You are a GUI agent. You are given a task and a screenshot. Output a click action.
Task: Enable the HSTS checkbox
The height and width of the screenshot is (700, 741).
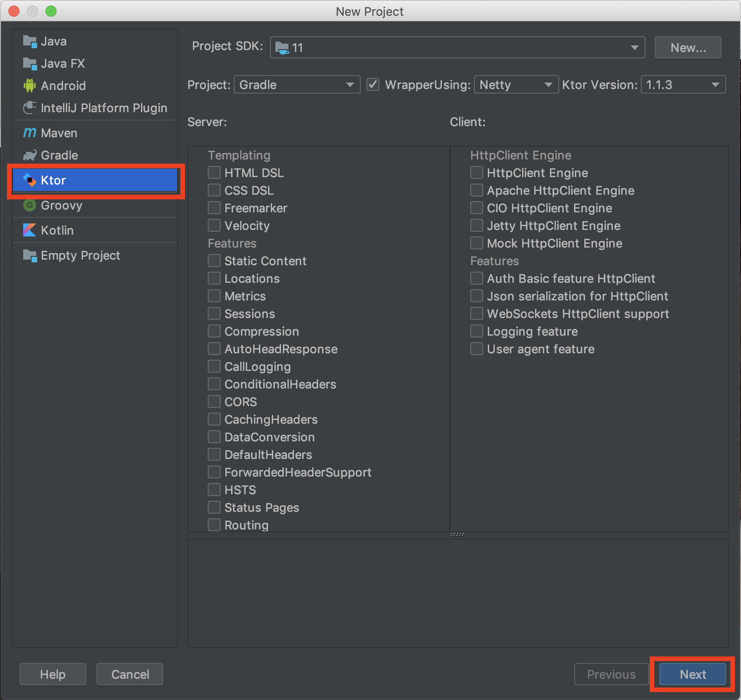click(214, 490)
